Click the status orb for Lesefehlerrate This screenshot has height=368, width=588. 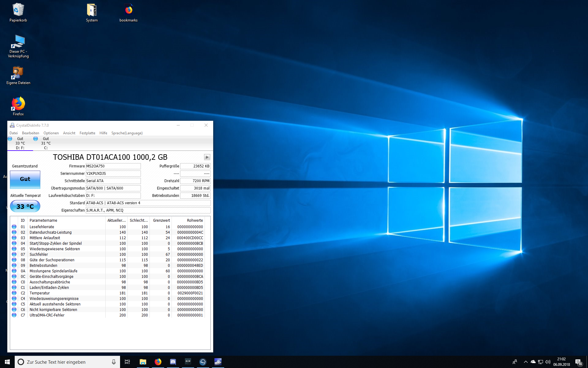[x=14, y=227]
